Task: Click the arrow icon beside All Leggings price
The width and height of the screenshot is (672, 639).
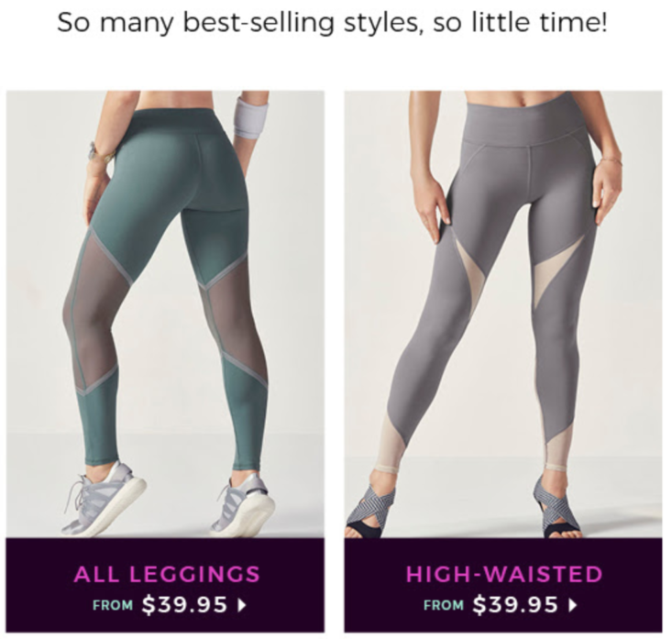Action: (x=242, y=605)
